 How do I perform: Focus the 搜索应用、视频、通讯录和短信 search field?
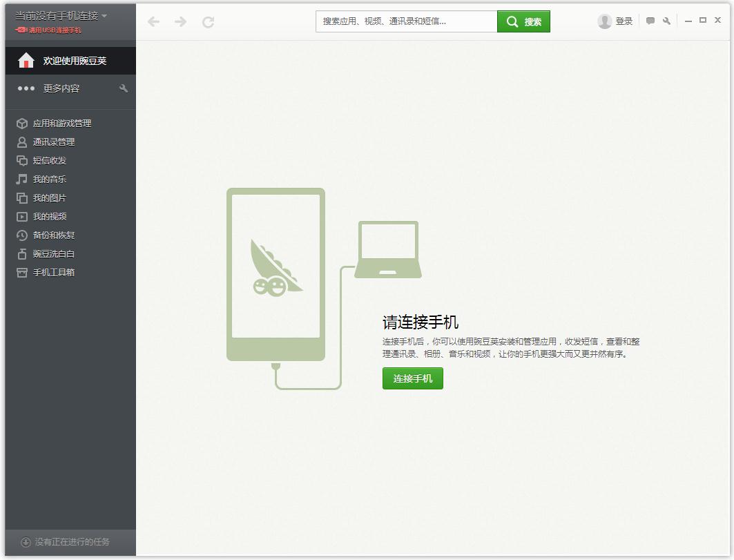pos(406,21)
